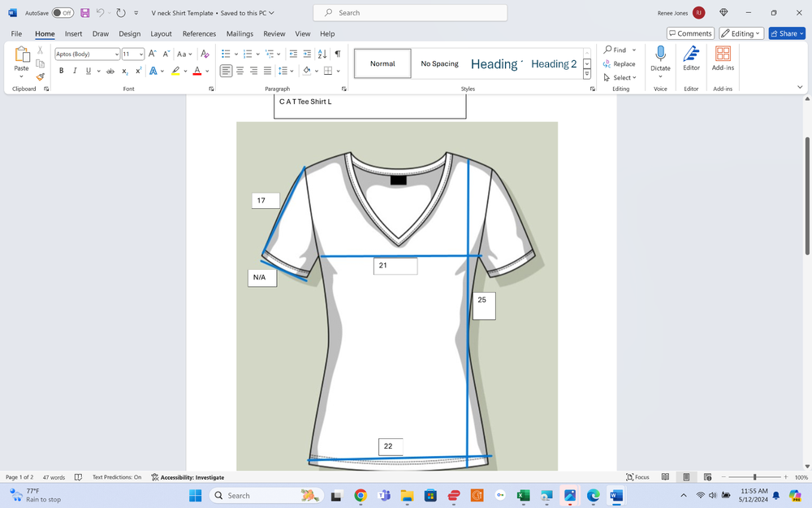The image size is (812, 508).
Task: Click the Save icon in title bar
Action: (x=84, y=13)
